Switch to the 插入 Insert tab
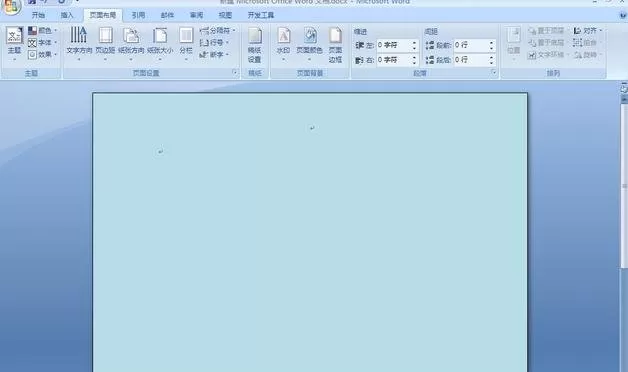 tap(67, 15)
